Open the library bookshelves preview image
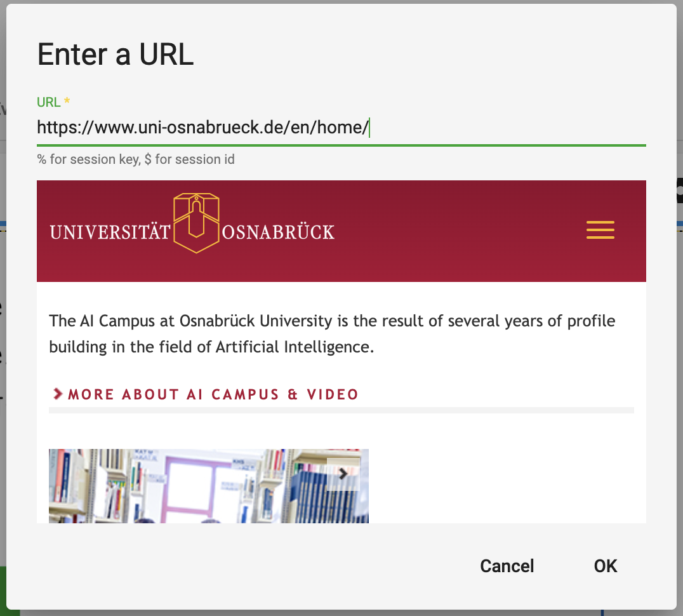 pos(209,486)
